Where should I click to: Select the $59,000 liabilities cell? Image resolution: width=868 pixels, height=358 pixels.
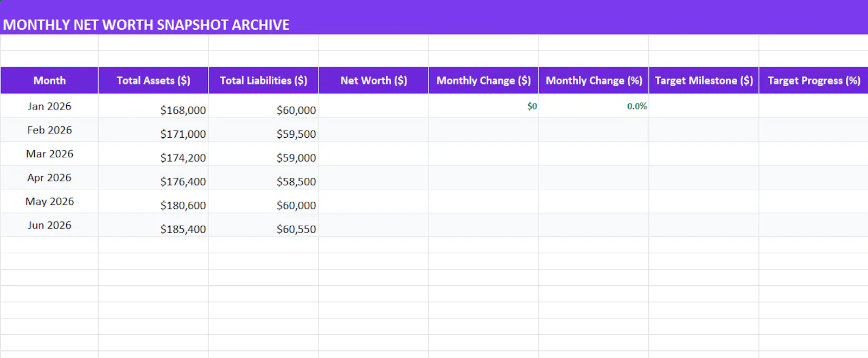[x=264, y=154]
